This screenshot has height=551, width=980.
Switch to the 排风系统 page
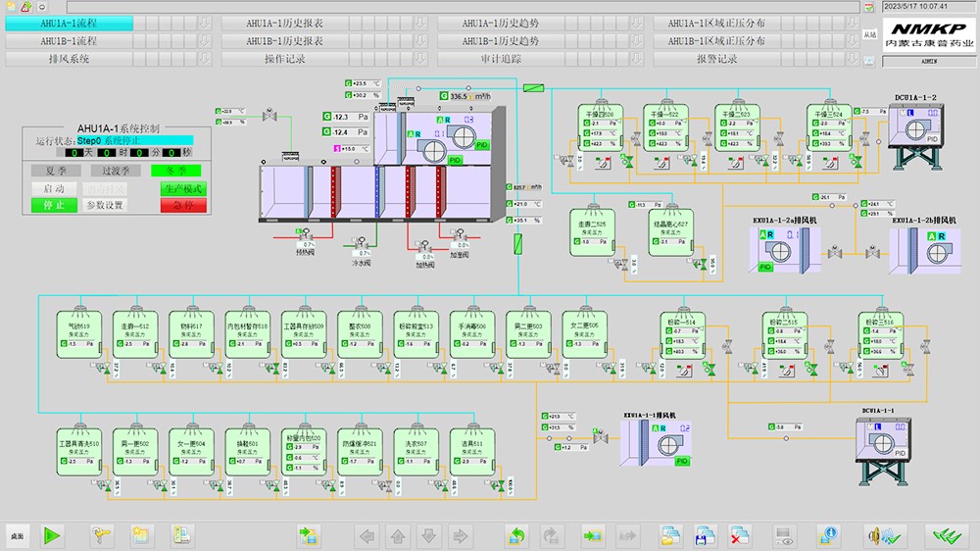click(x=69, y=59)
